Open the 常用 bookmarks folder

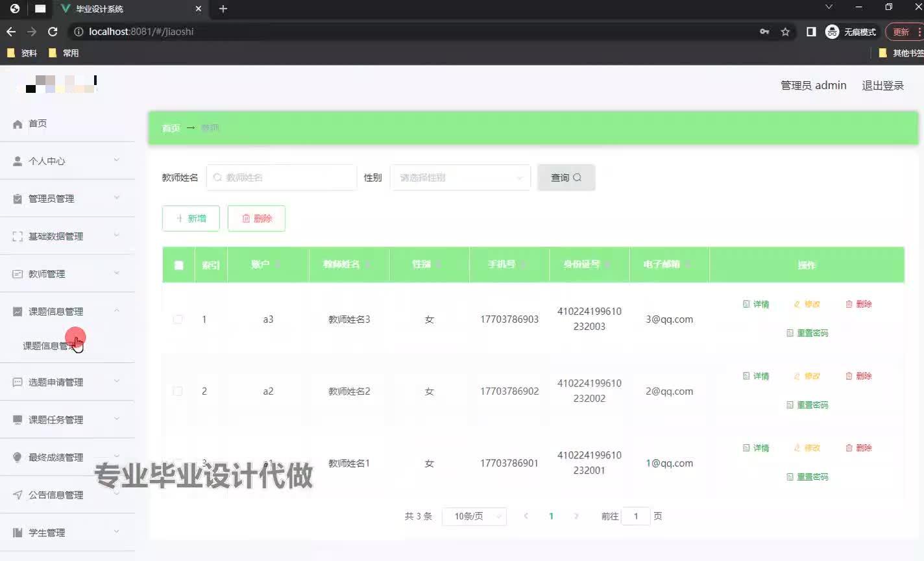[64, 53]
